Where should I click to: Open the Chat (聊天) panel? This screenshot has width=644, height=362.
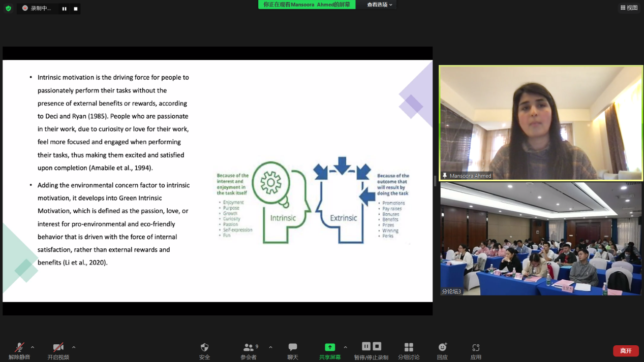pos(293,351)
